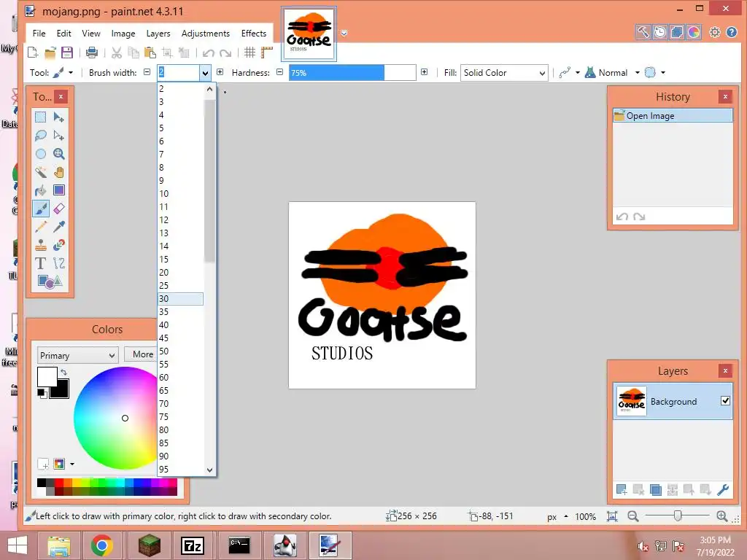This screenshot has width=747, height=560.
Task: Click the hue color wheel
Action: point(116,418)
